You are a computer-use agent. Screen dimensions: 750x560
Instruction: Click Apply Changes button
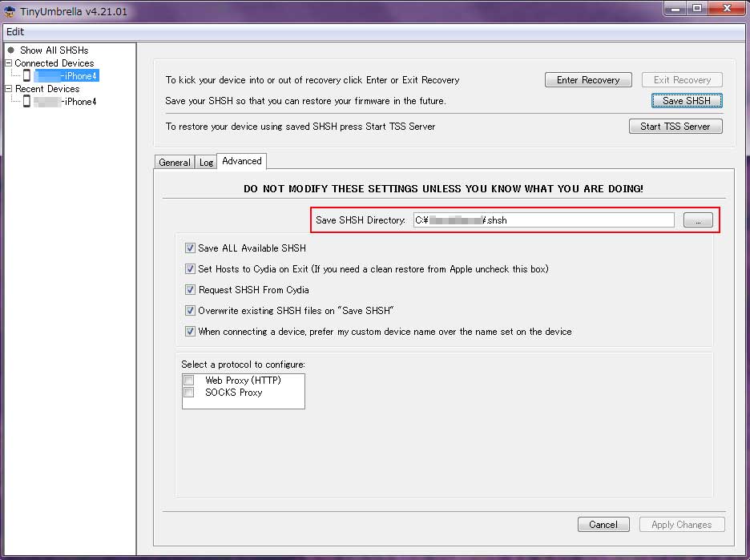click(x=682, y=525)
